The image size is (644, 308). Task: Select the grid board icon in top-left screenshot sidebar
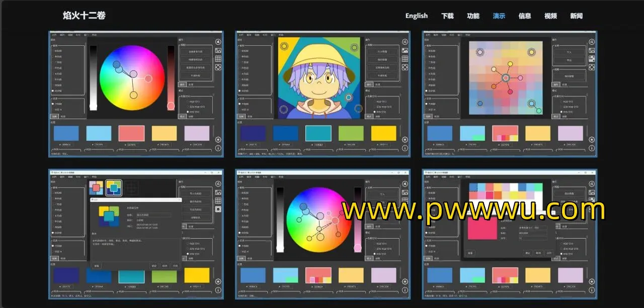(x=218, y=59)
